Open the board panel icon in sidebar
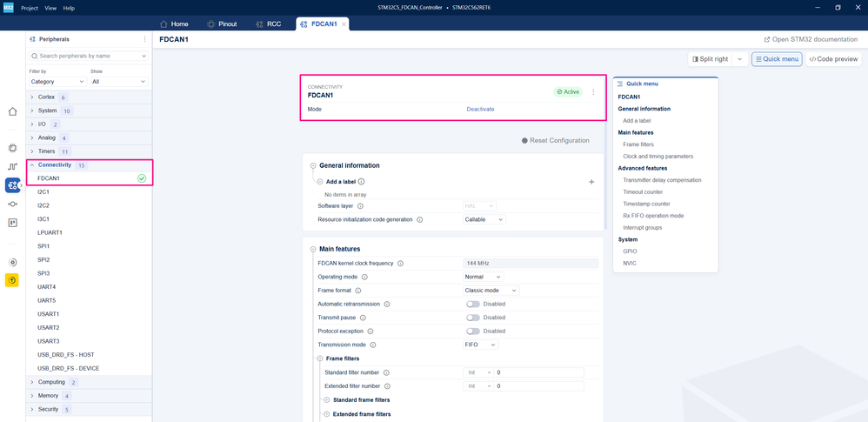Screen dimensions: 868x422 (x=12, y=223)
